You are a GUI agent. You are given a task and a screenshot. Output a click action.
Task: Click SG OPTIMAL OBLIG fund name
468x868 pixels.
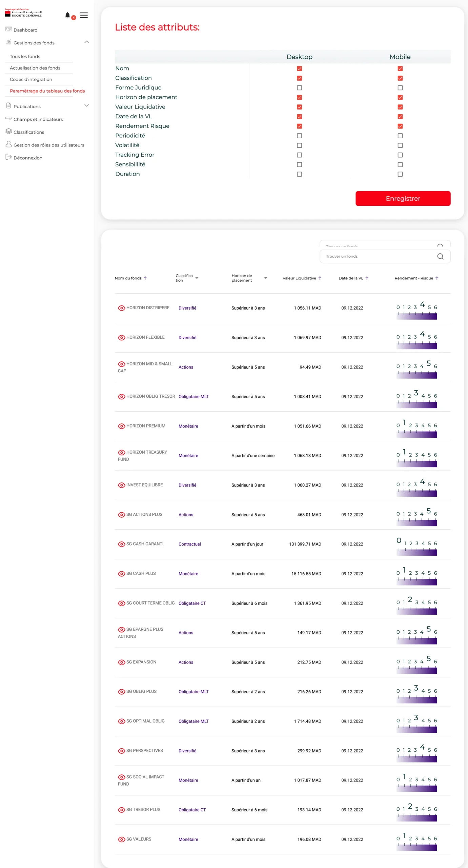145,721
